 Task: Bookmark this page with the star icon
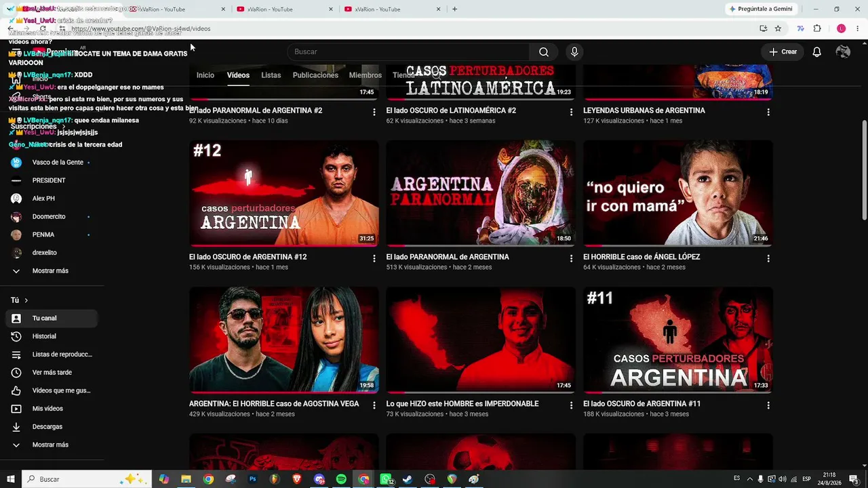pyautogui.click(x=778, y=28)
